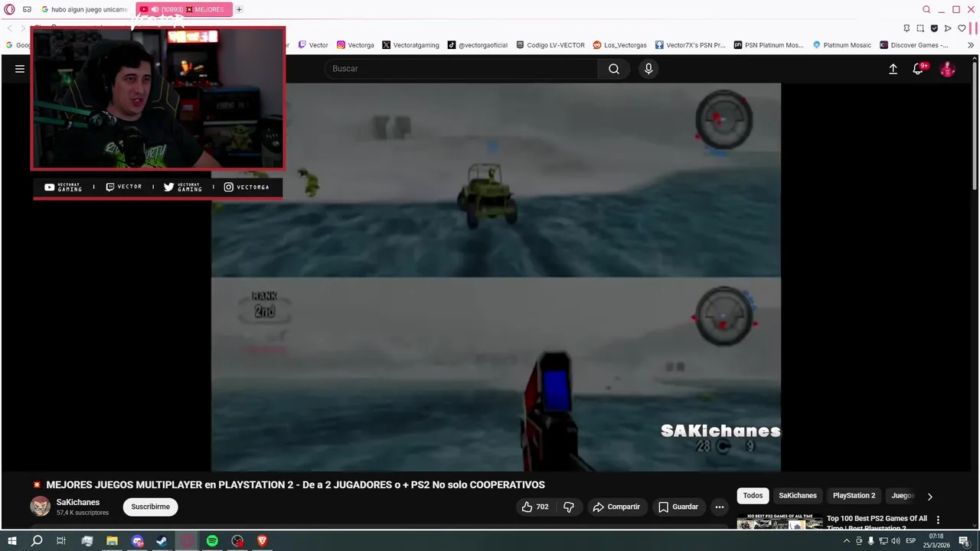This screenshot has height=551, width=980.
Task: Open the @vectorgaoficial TikTok bookmark
Action: (478, 45)
